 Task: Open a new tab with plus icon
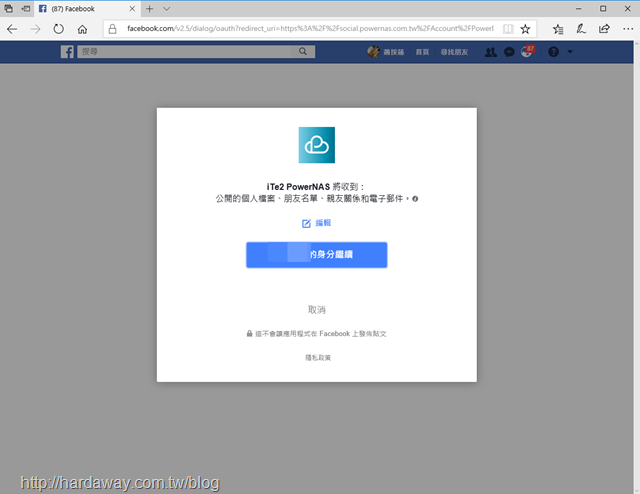click(149, 9)
